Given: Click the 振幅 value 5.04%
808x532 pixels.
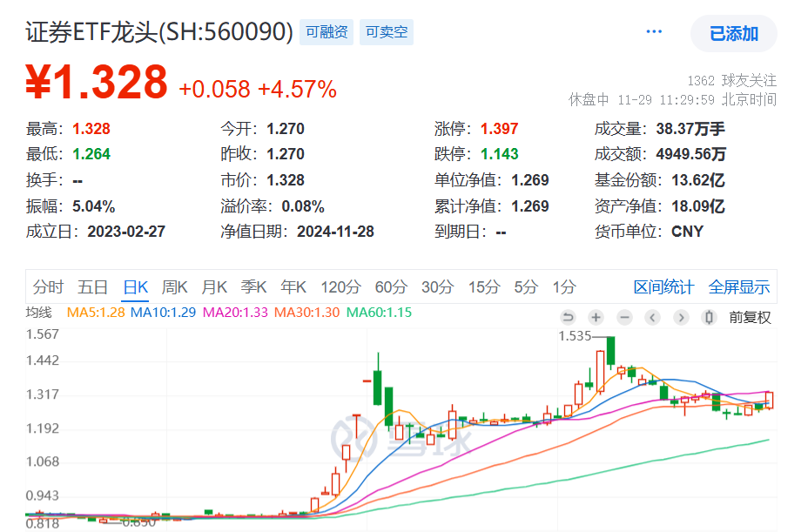Looking at the screenshot, I should pos(93,206).
